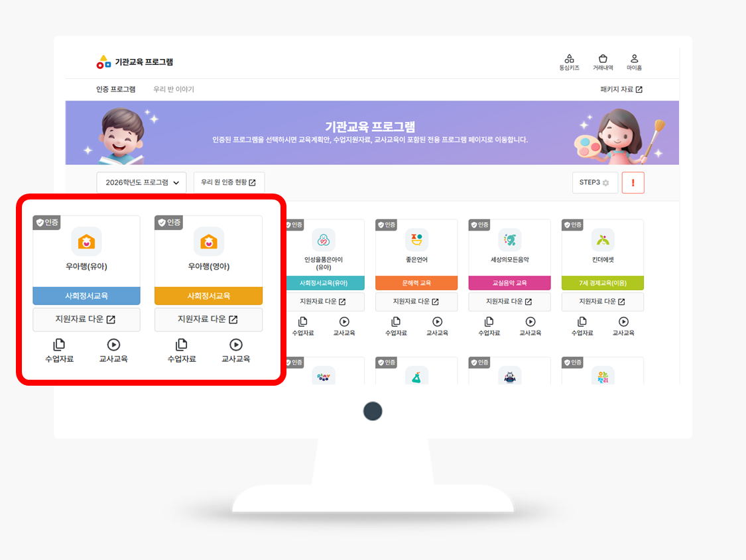746x560 pixels.
Task: Click the red exclamation alert button
Action: [x=633, y=183]
